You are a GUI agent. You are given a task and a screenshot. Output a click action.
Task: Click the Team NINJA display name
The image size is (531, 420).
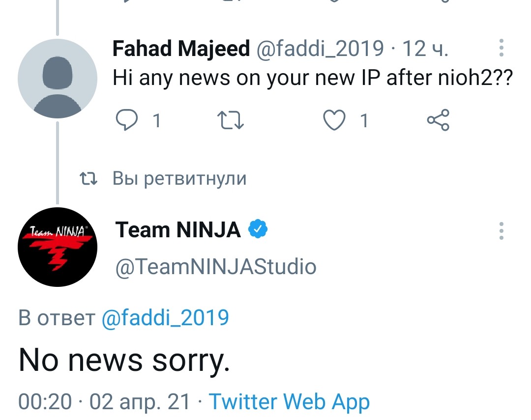click(178, 230)
